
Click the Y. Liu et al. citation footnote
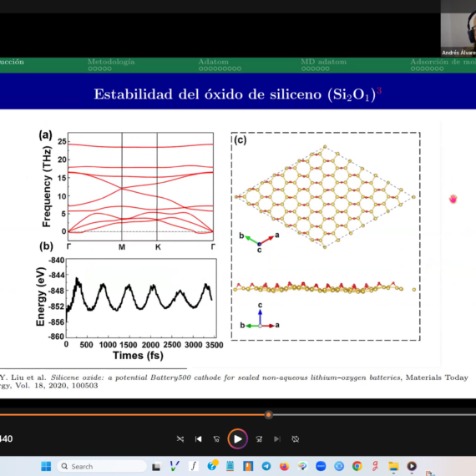click(234, 382)
